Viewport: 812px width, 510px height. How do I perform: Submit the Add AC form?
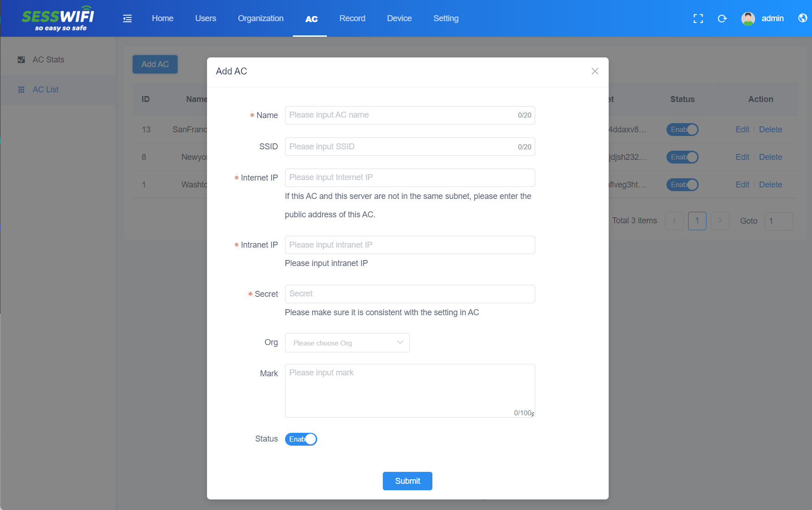(x=408, y=481)
